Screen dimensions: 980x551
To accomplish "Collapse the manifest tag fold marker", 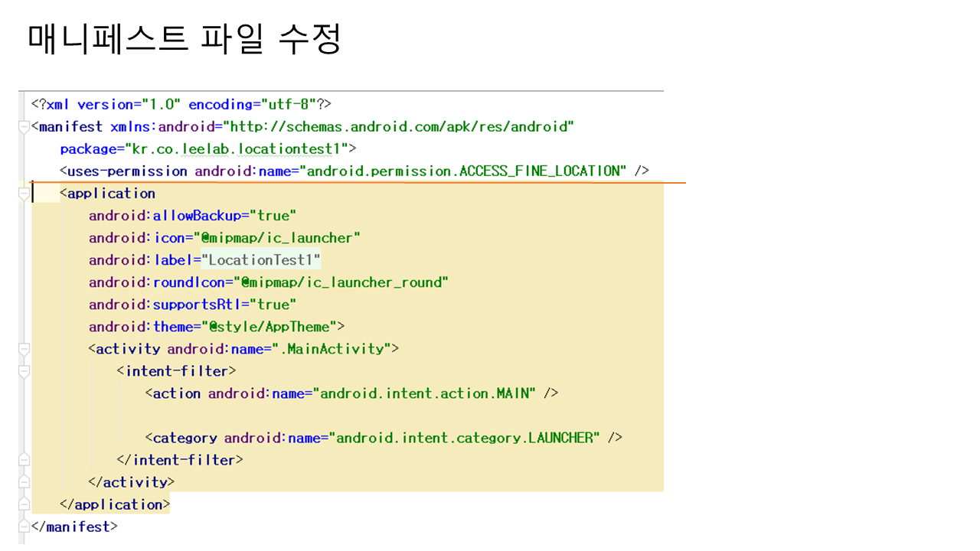I will click(24, 126).
